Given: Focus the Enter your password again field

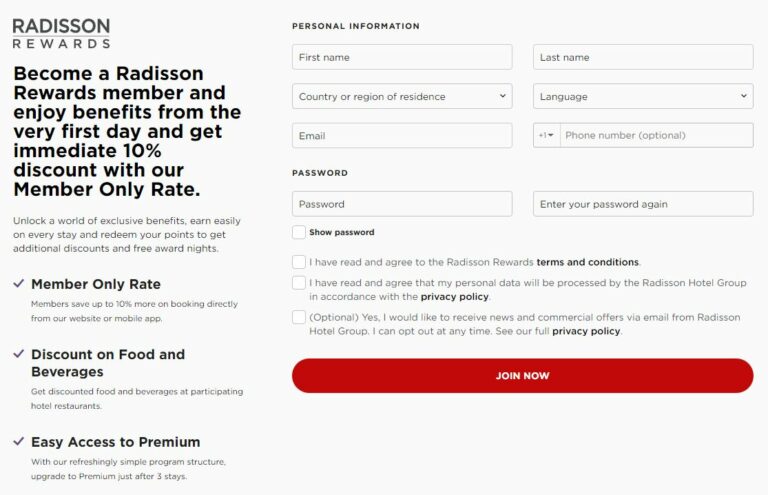Looking at the screenshot, I should (x=643, y=204).
